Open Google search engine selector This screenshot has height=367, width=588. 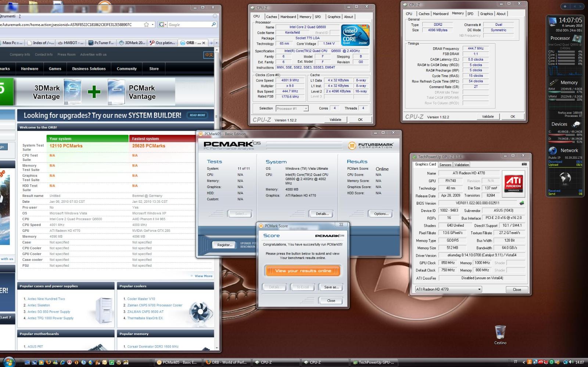(x=162, y=25)
